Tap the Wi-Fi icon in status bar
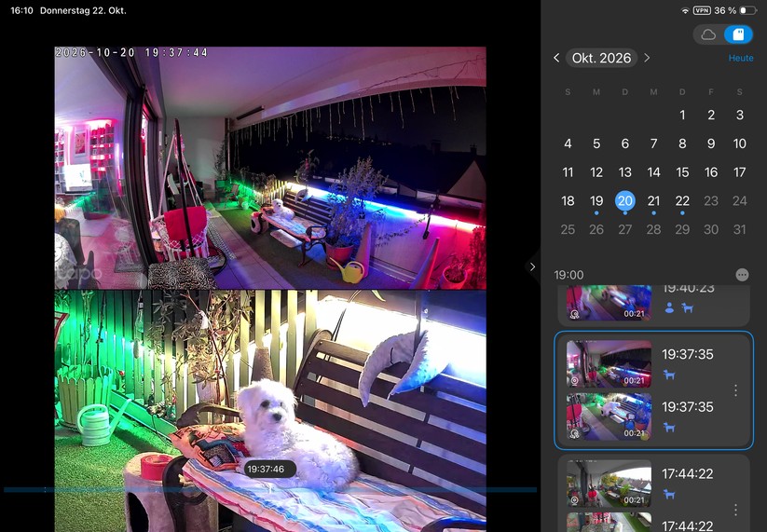 [x=685, y=10]
